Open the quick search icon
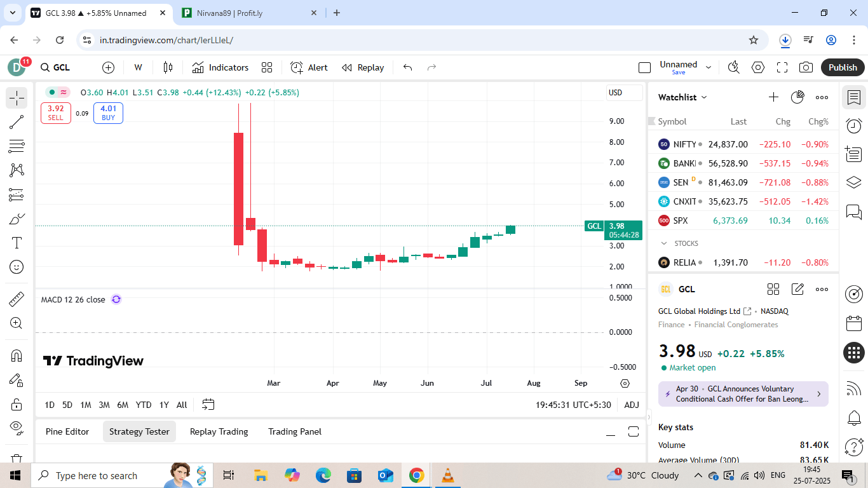Viewport: 868px width, 488px height. (734, 67)
